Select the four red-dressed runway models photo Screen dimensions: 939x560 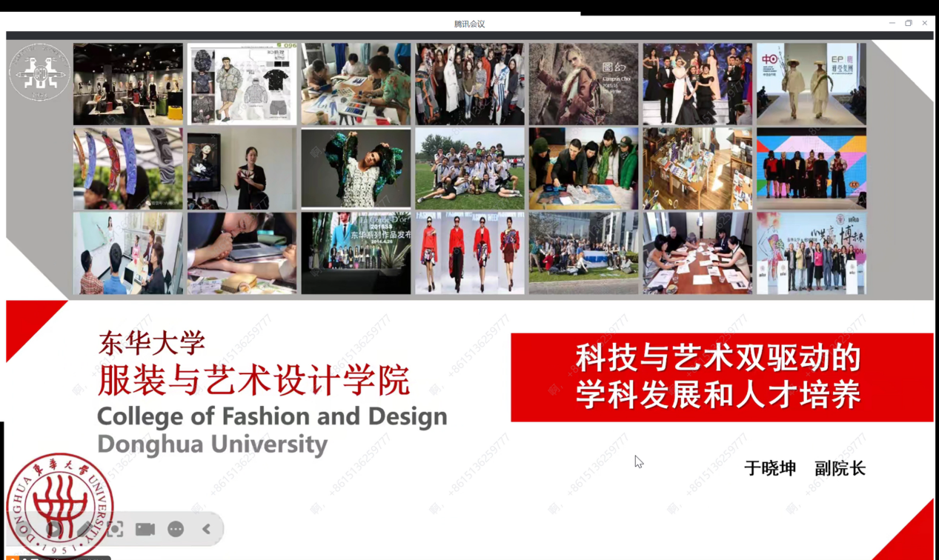pos(470,253)
